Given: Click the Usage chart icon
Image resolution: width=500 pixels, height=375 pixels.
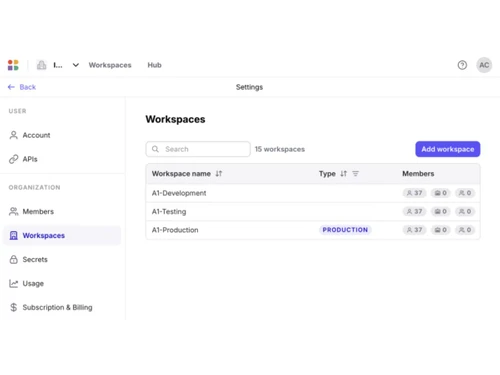Looking at the screenshot, I should click(x=14, y=283).
